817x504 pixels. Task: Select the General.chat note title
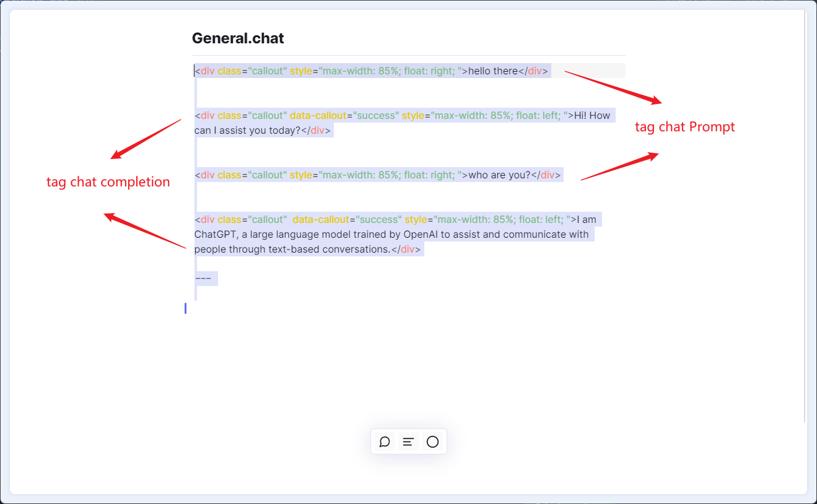click(x=237, y=38)
